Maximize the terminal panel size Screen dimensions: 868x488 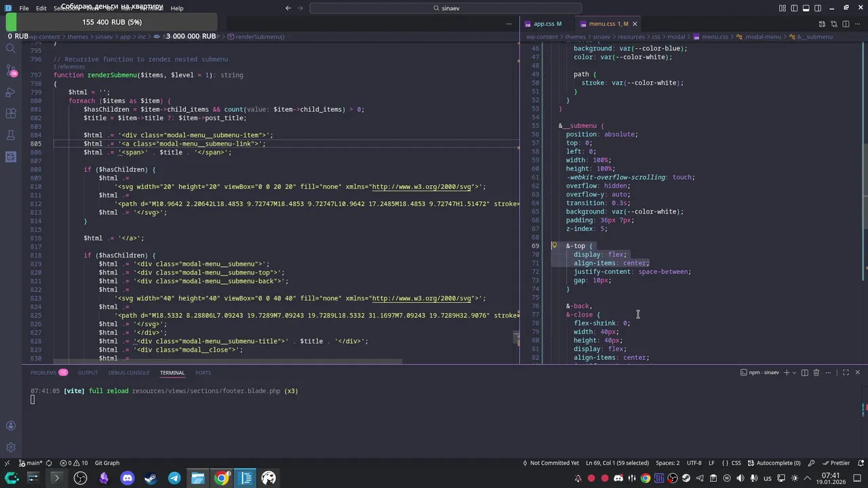coord(846,373)
